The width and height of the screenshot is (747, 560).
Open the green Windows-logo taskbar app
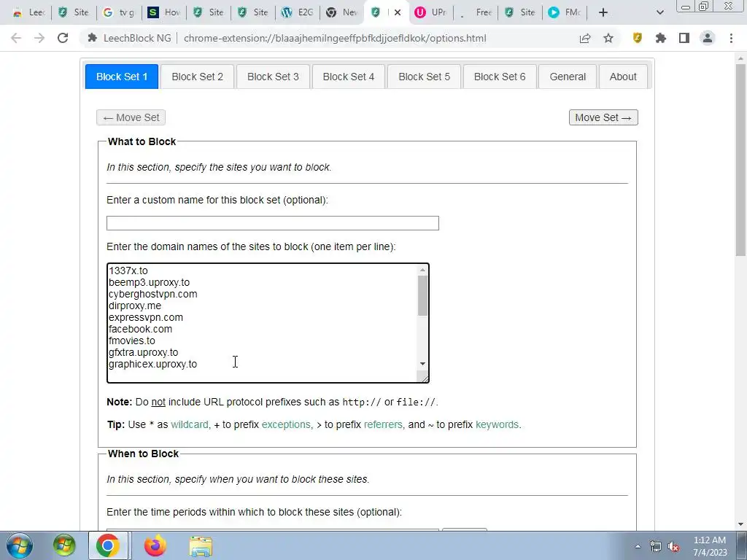(64, 545)
